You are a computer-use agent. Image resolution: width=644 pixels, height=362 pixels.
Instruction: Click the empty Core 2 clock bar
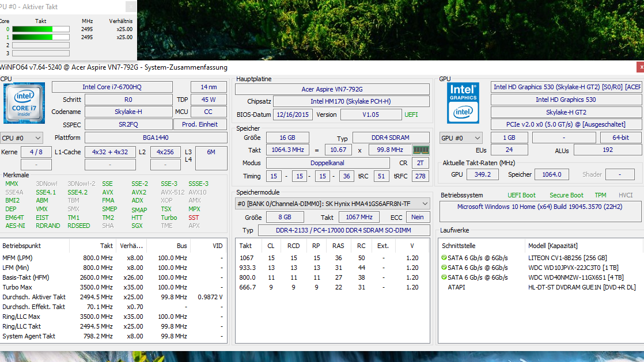(41, 45)
